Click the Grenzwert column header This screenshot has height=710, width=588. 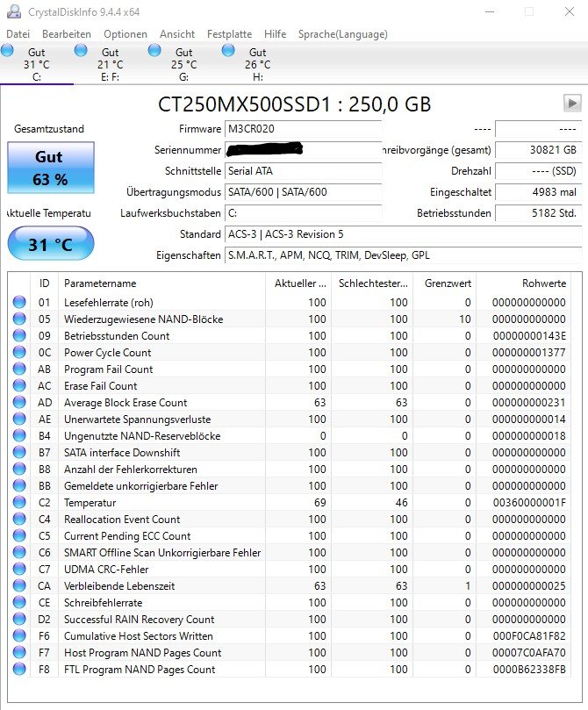444,283
